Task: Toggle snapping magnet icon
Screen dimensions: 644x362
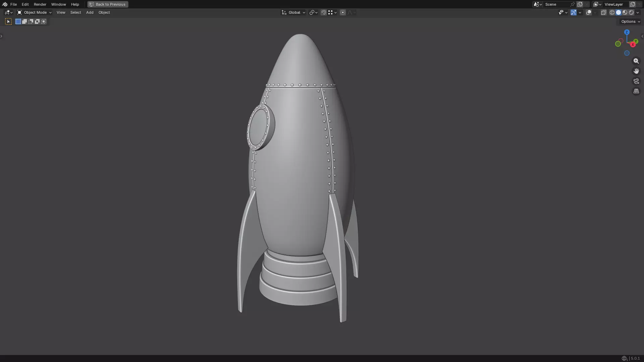Action: pyautogui.click(x=323, y=12)
